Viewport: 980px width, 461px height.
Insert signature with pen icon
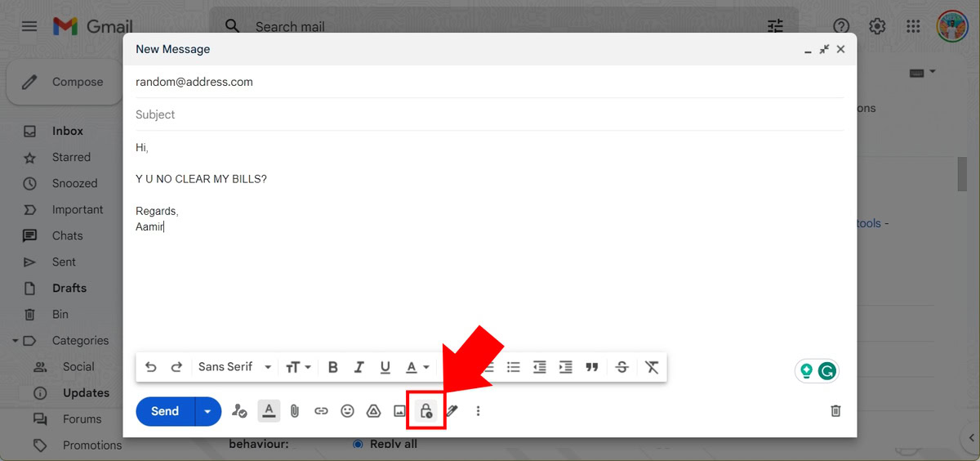pyautogui.click(x=452, y=411)
